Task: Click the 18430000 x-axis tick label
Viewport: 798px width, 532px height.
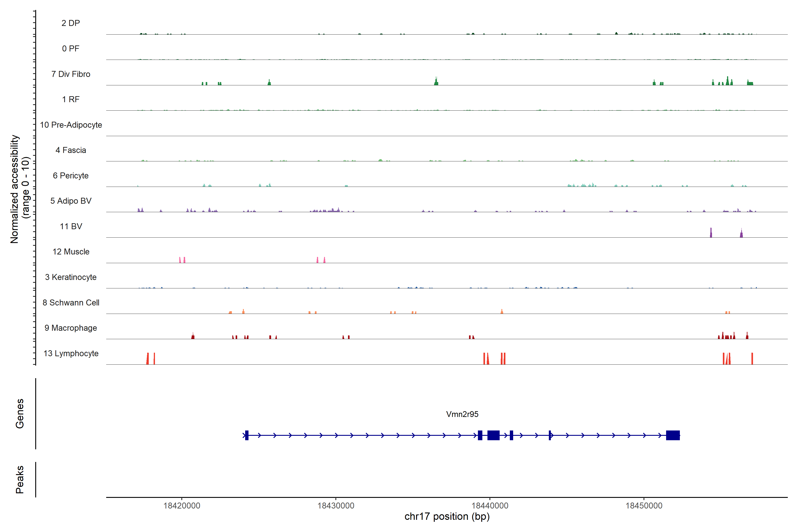Action: (x=336, y=506)
